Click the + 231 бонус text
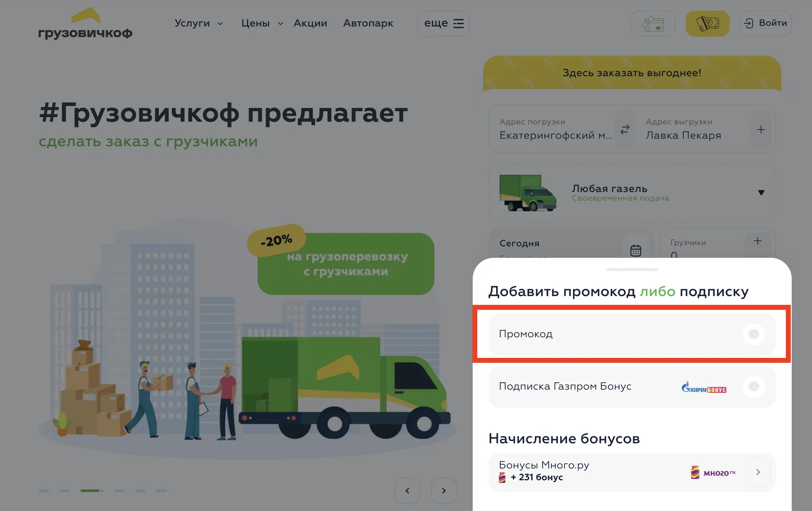 [x=537, y=477]
